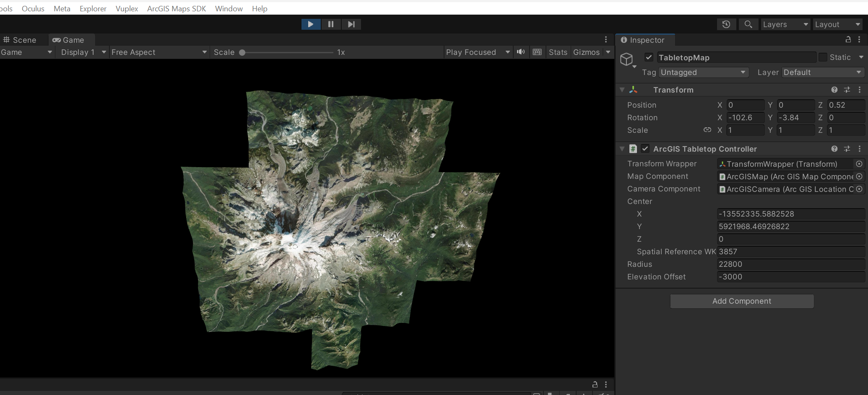This screenshot has width=868, height=395.
Task: Click the global search magnifier icon
Action: tap(748, 24)
